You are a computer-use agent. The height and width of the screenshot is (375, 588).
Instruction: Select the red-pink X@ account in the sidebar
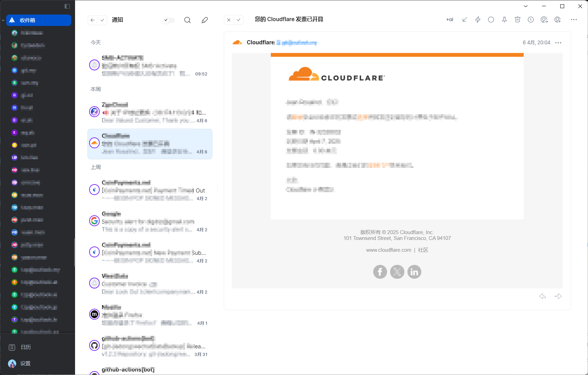(x=15, y=170)
